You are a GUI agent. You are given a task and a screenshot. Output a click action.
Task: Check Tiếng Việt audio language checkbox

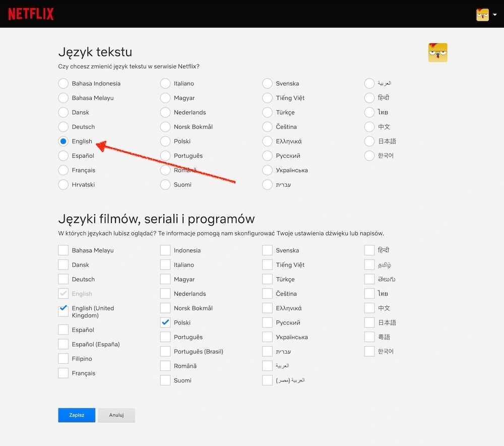[x=267, y=265]
